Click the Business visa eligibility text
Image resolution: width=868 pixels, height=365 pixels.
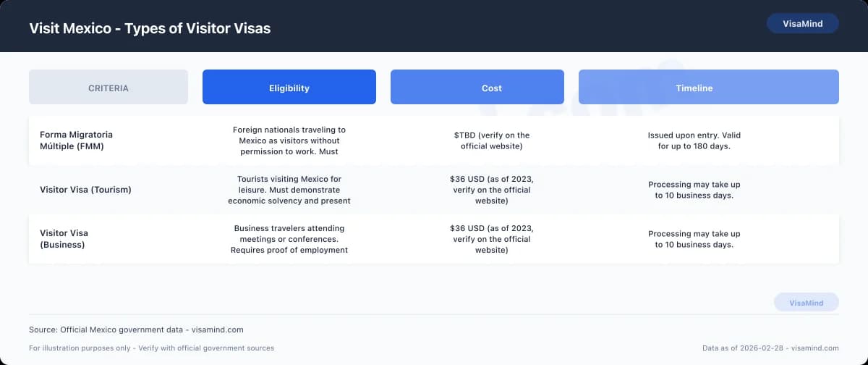click(289, 239)
